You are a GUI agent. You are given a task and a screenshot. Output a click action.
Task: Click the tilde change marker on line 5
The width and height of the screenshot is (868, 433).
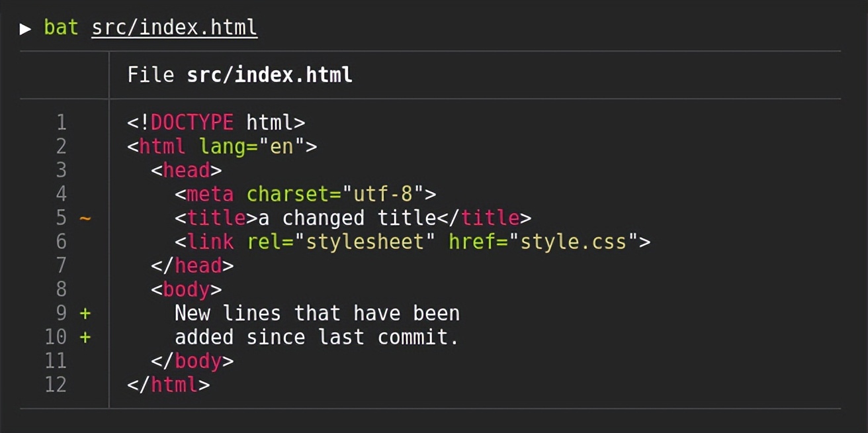pyautogui.click(x=85, y=218)
